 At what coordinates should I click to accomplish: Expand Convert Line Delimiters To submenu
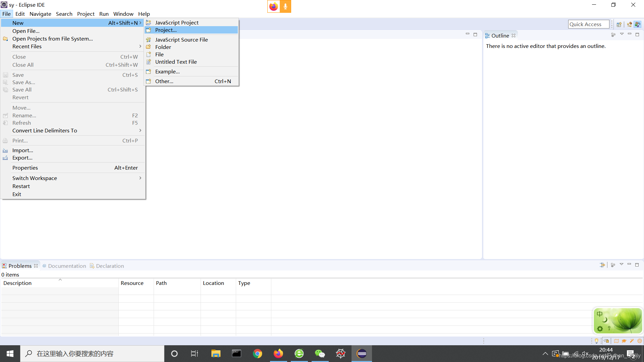140,130
